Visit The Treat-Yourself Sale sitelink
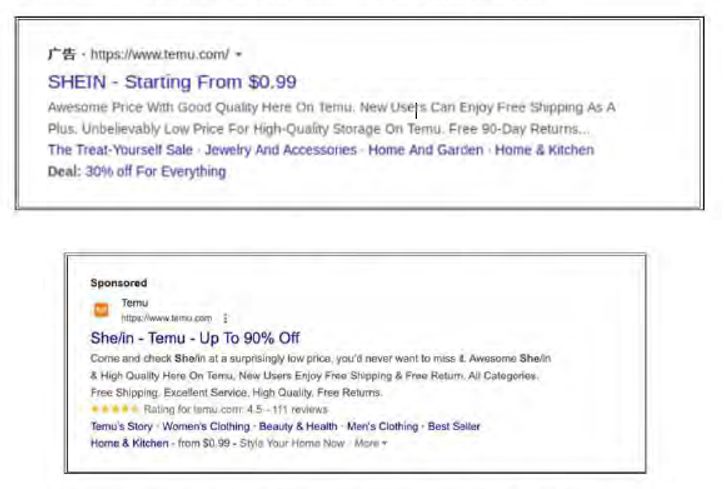Viewport: 725px width, 489px height. [119, 150]
